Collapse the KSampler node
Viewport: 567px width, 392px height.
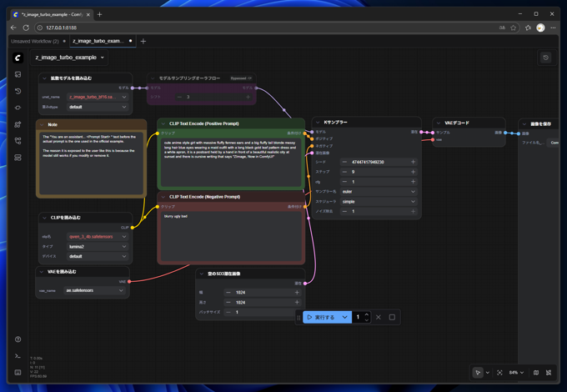[x=319, y=123]
